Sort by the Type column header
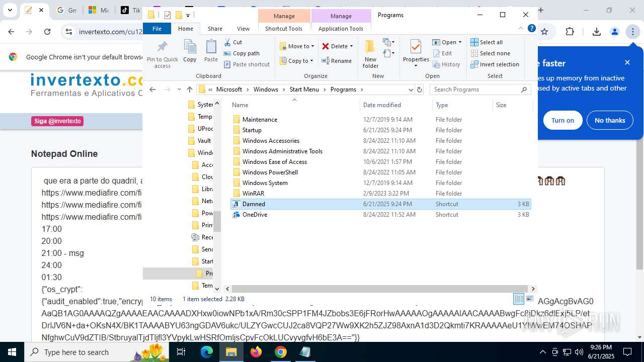 pyautogui.click(x=462, y=105)
